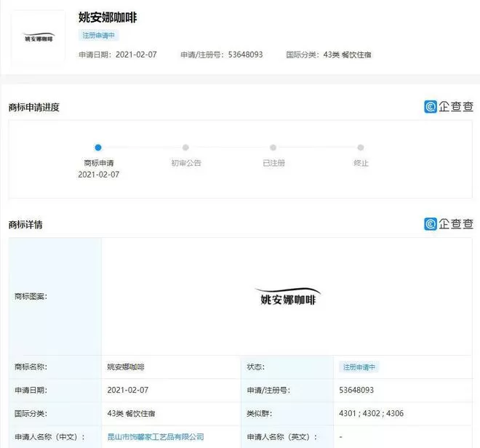
Task: Select the 已注册 progress dot
Action: click(x=273, y=148)
